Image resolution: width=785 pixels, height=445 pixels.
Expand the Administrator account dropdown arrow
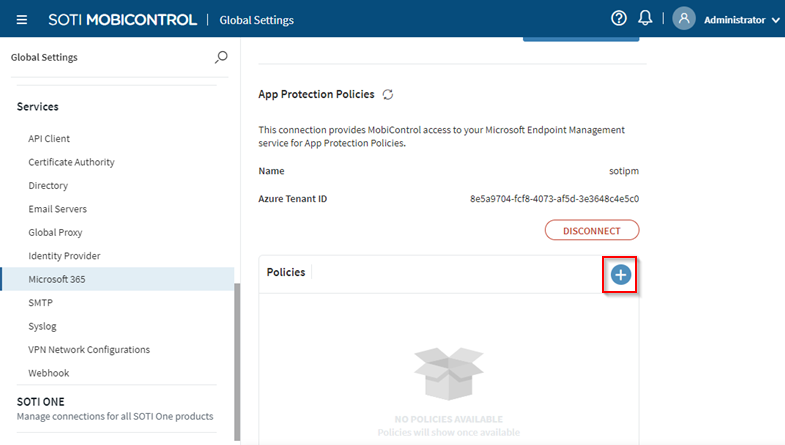click(775, 21)
